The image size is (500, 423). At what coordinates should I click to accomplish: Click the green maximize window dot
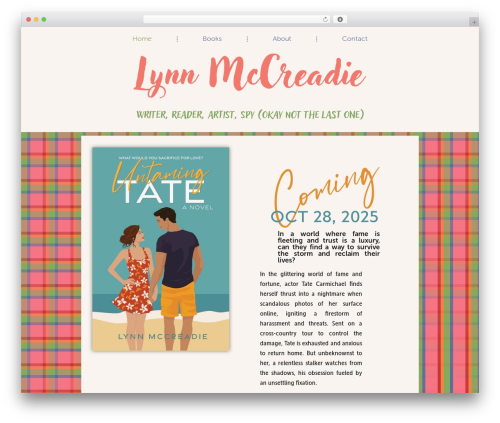click(x=44, y=20)
